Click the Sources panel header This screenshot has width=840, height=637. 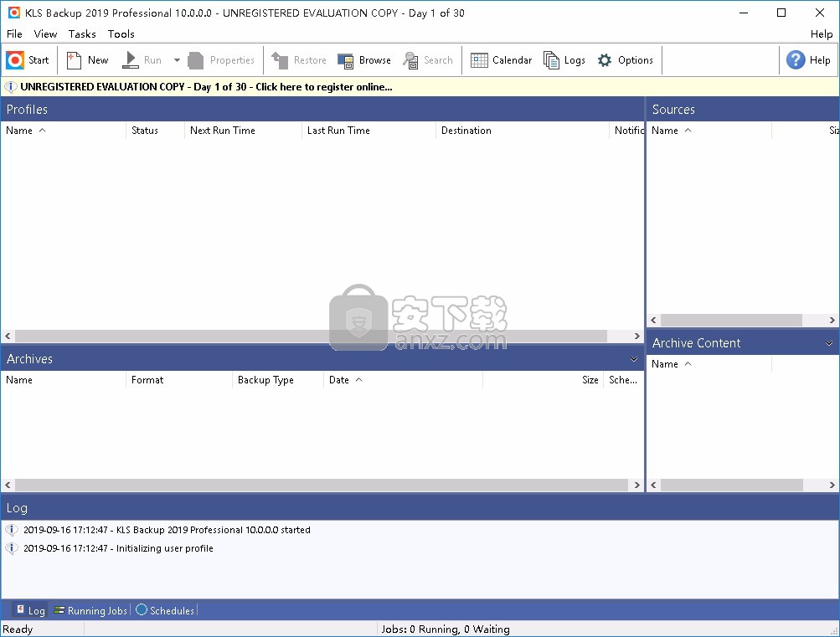pos(743,109)
